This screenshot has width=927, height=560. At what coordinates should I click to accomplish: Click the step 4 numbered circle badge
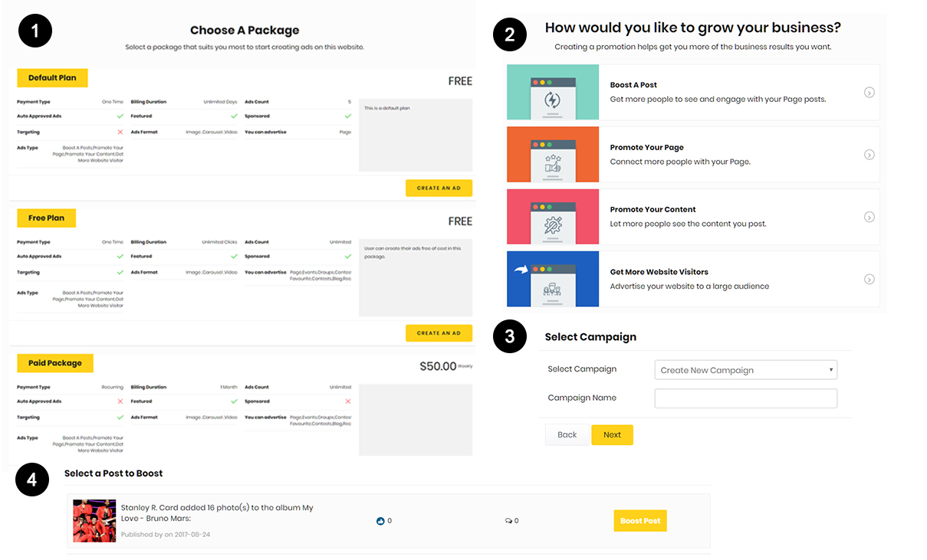(x=32, y=480)
